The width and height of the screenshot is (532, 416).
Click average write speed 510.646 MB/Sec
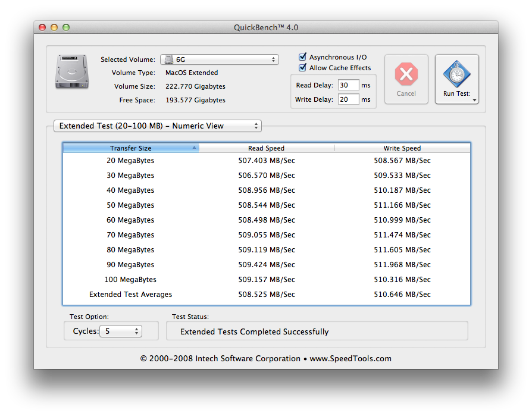(402, 295)
